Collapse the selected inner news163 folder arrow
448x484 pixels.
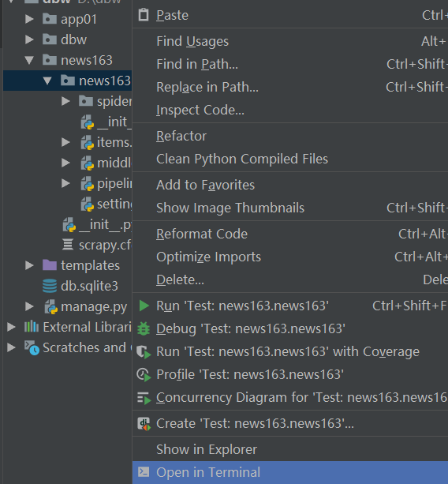47,81
